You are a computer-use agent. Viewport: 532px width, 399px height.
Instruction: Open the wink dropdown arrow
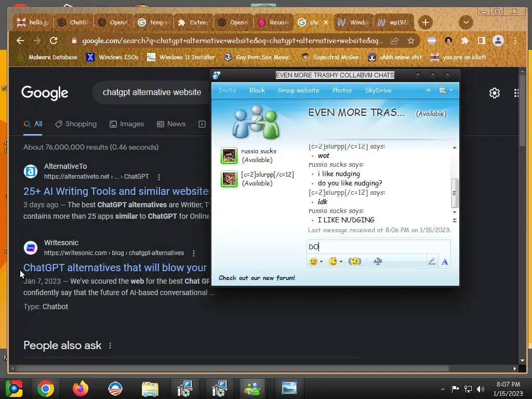point(341,261)
